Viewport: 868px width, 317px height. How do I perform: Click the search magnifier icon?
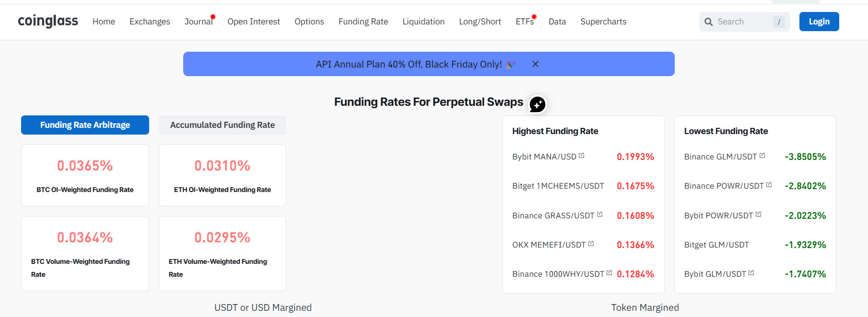point(708,22)
